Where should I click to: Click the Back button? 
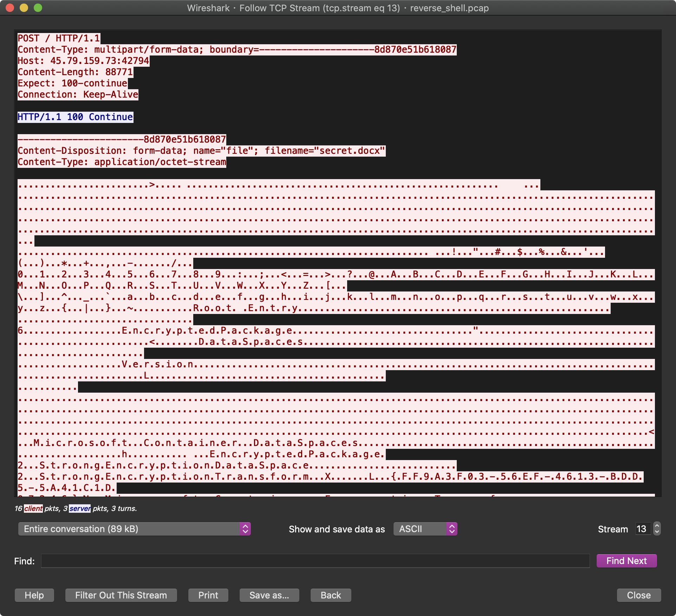(330, 595)
